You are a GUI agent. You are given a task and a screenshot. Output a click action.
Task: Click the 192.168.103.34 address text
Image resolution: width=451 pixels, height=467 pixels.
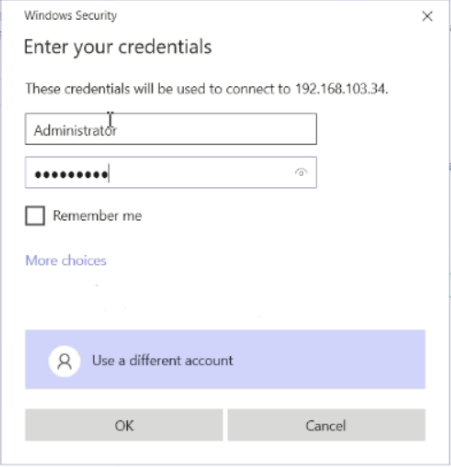(342, 89)
